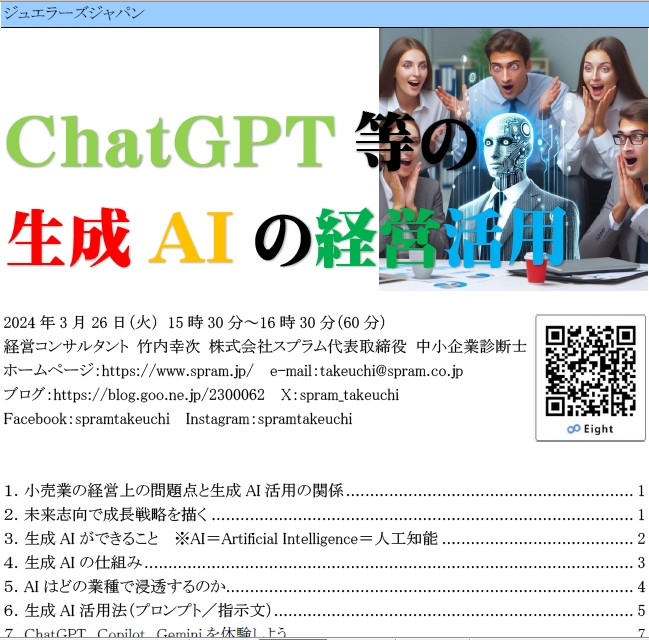Go to contents entry 2 未来志向で成長戦略を描く
649x640 pixels.
click(324, 515)
